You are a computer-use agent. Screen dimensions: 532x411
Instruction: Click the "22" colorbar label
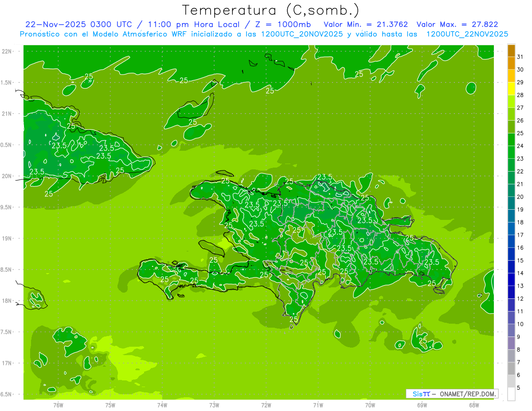coord(520,171)
